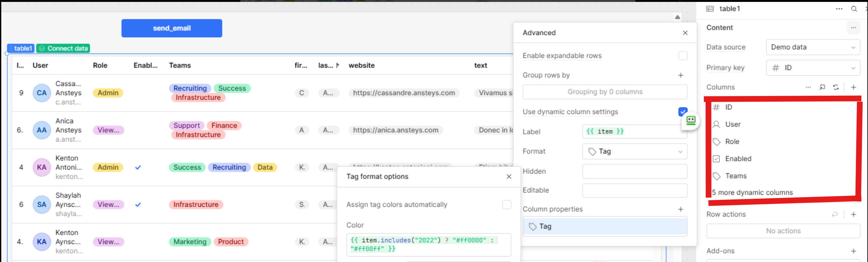Uncheck Use dynamic column settings
The height and width of the screenshot is (262, 868).
coord(683,112)
